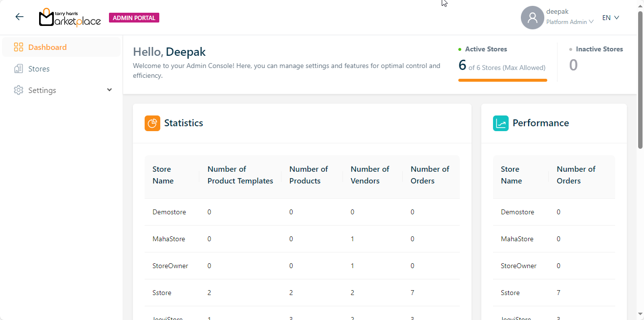Click the Stores building icon

click(x=19, y=69)
